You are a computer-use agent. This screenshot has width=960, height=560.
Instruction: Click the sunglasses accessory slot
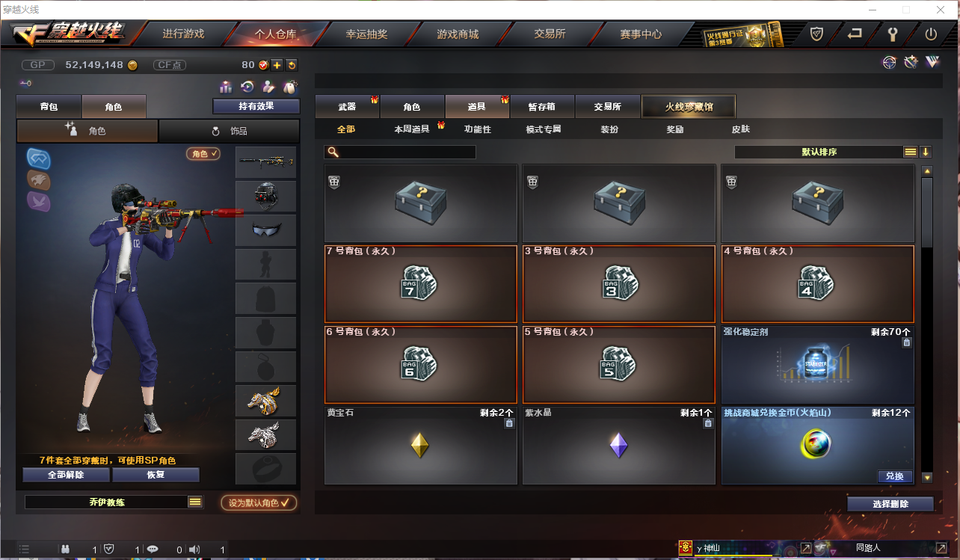click(266, 230)
